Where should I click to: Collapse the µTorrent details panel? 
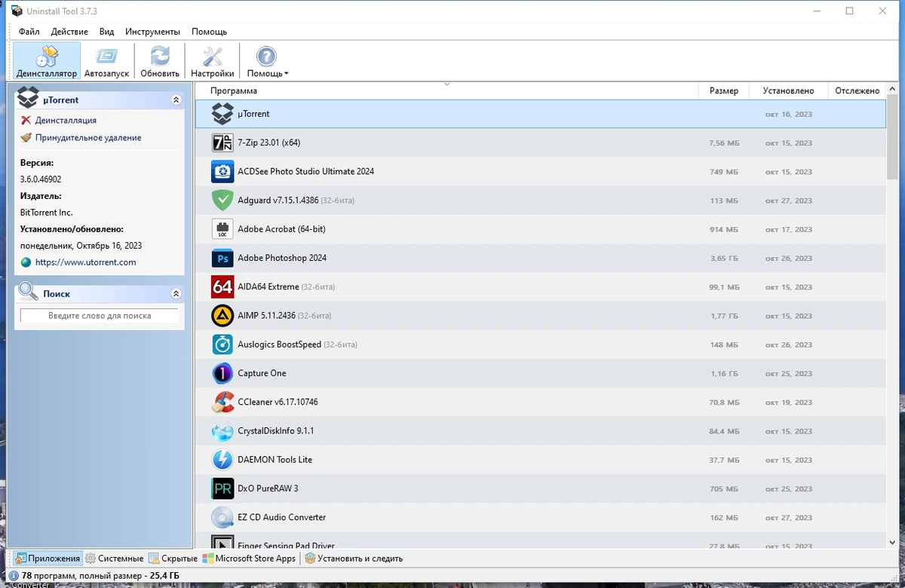click(176, 100)
